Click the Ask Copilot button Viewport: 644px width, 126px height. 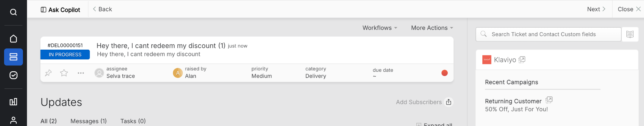[x=60, y=10]
